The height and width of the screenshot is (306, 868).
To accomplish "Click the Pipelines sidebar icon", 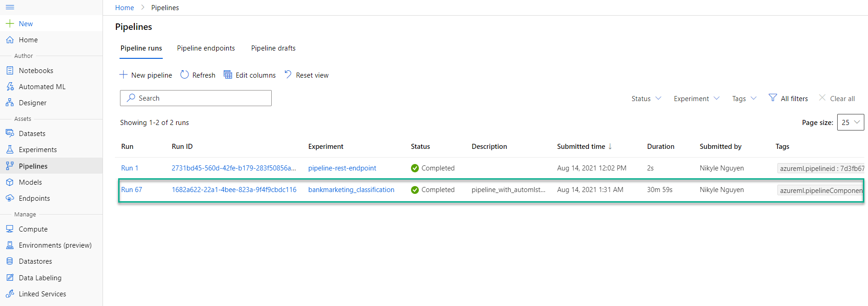I will pos(10,166).
